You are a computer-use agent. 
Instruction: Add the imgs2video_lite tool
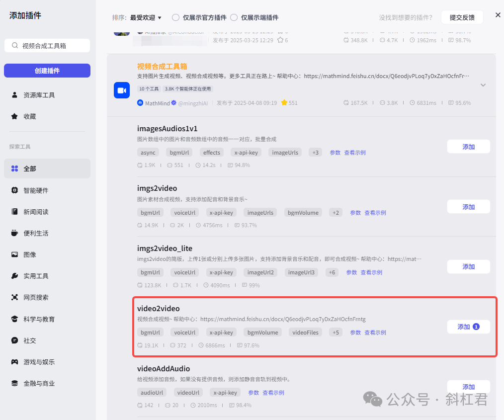(468, 266)
